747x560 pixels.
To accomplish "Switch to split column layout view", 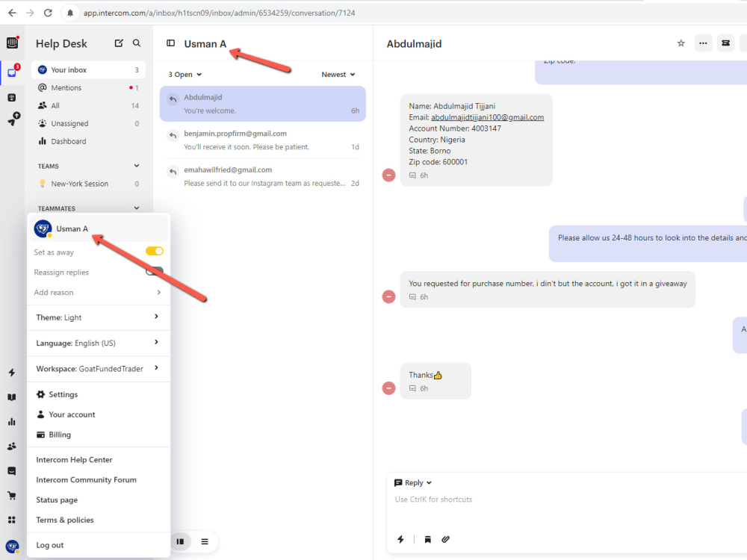I will pos(181,541).
